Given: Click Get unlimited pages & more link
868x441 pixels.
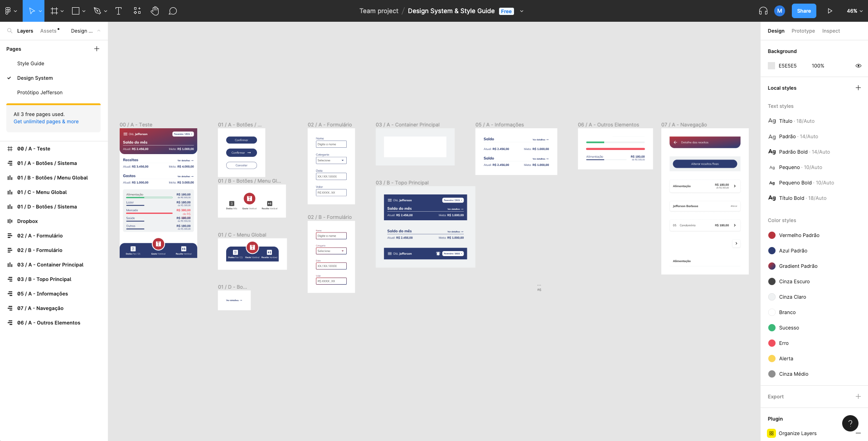Looking at the screenshot, I should [x=46, y=121].
